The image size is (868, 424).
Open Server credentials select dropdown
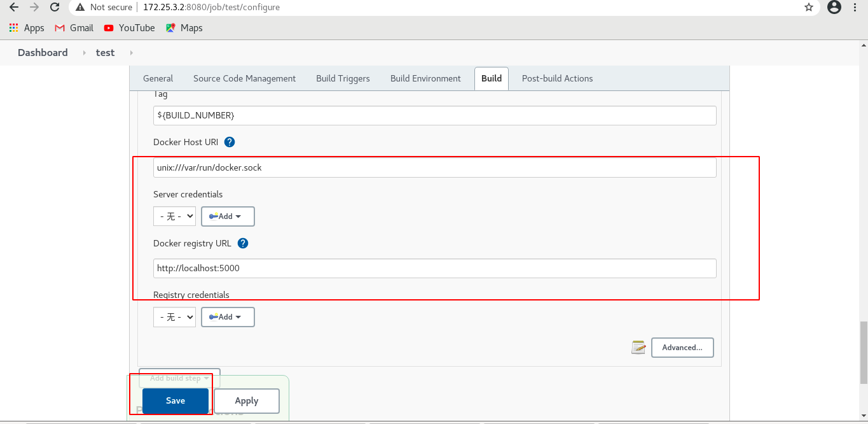point(174,216)
